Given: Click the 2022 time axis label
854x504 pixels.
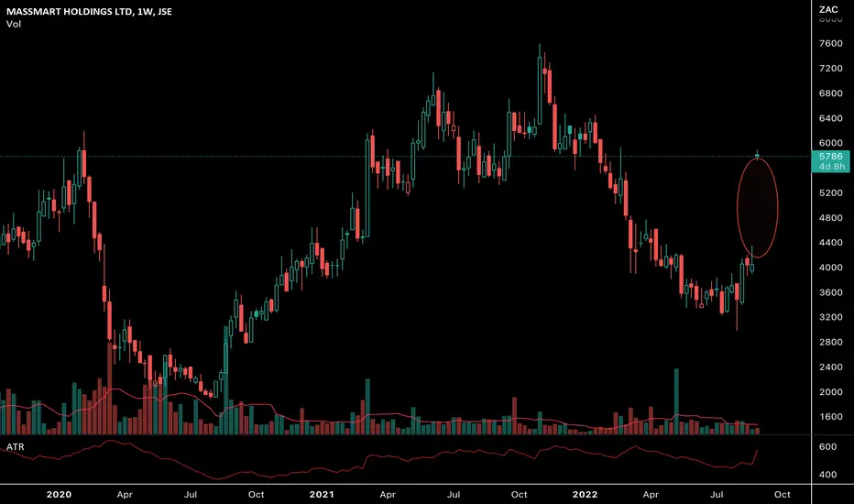Looking at the screenshot, I should tap(585, 495).
